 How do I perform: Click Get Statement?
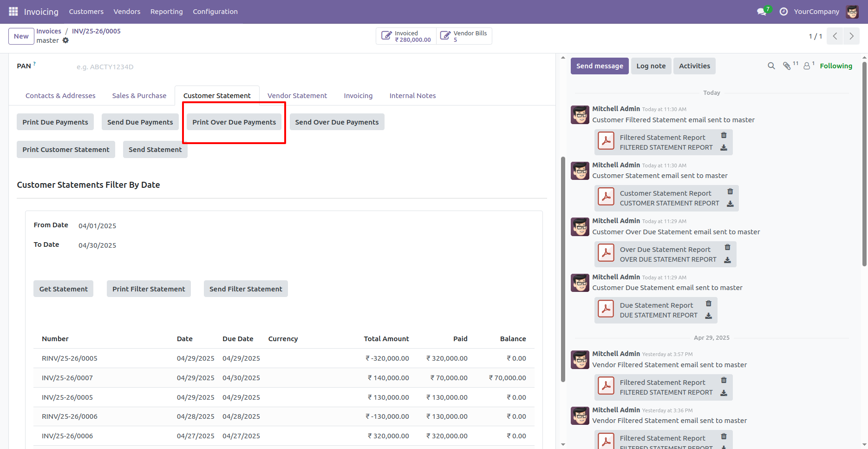point(63,288)
